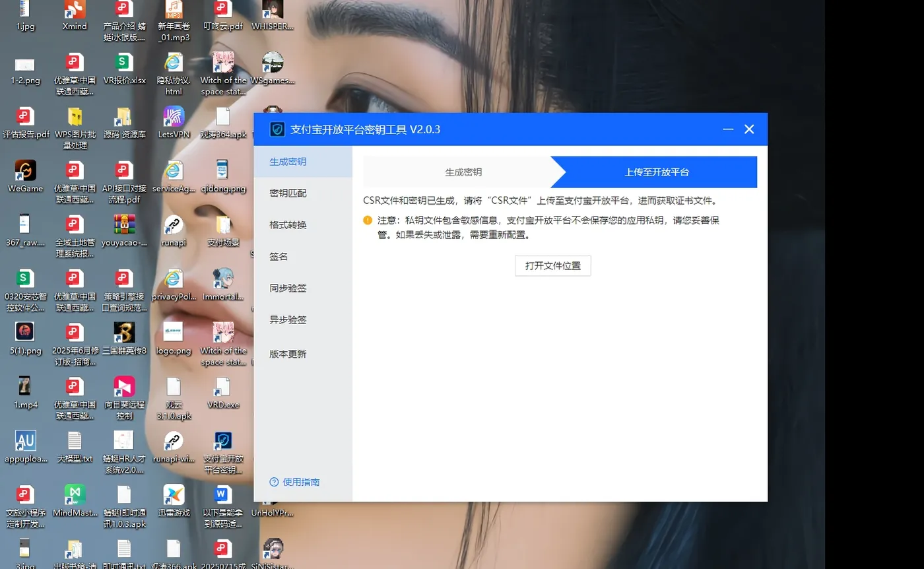Viewport: 924px width, 569px height.
Task: Select the WeGame desktop shortcut
Action: coord(25,177)
